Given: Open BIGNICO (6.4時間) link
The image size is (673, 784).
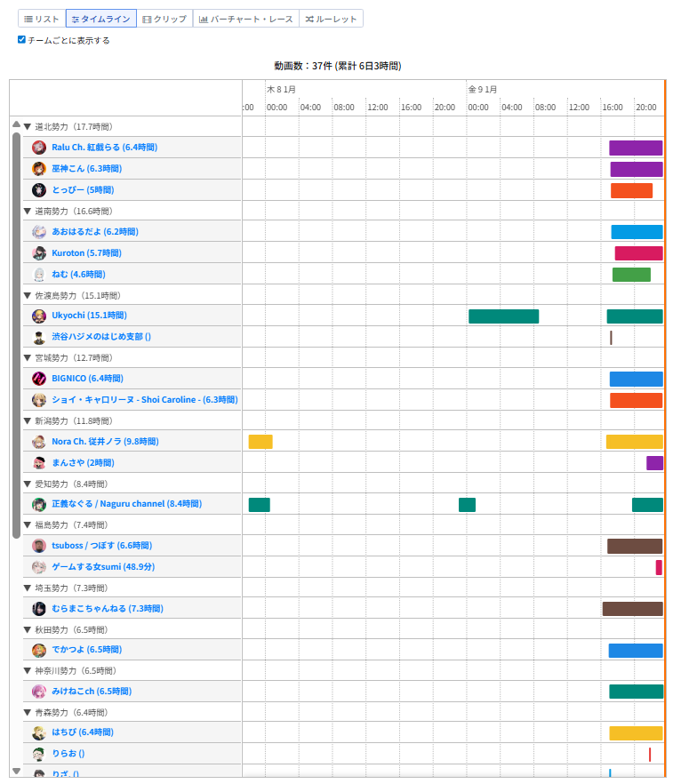Looking at the screenshot, I should pos(87,379).
